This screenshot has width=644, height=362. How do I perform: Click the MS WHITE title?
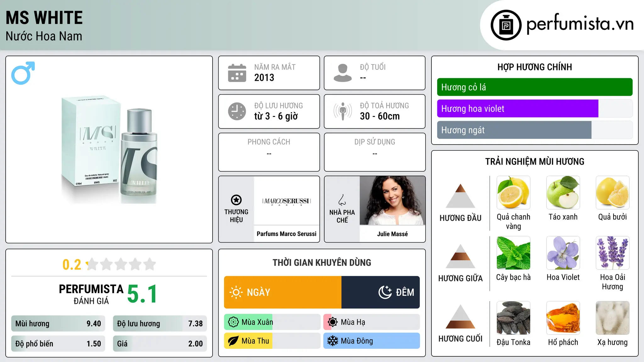point(44,18)
